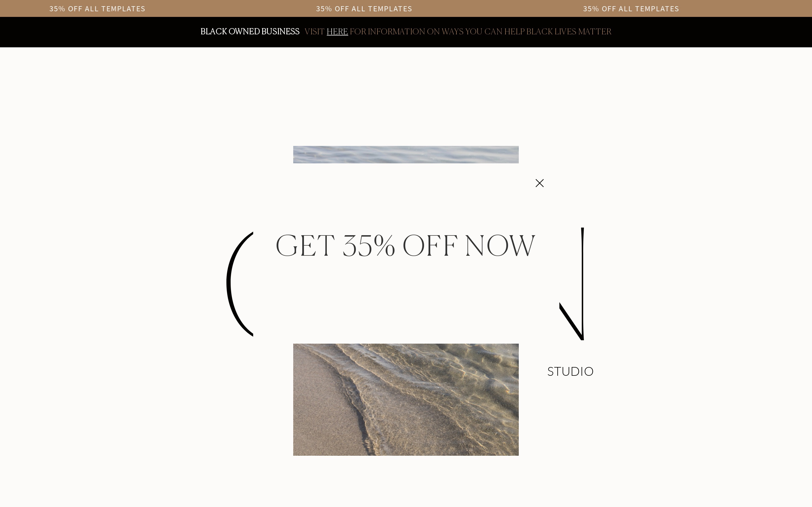Click the word TEMPLATES in the center banner
812x507 pixels.
click(x=390, y=9)
